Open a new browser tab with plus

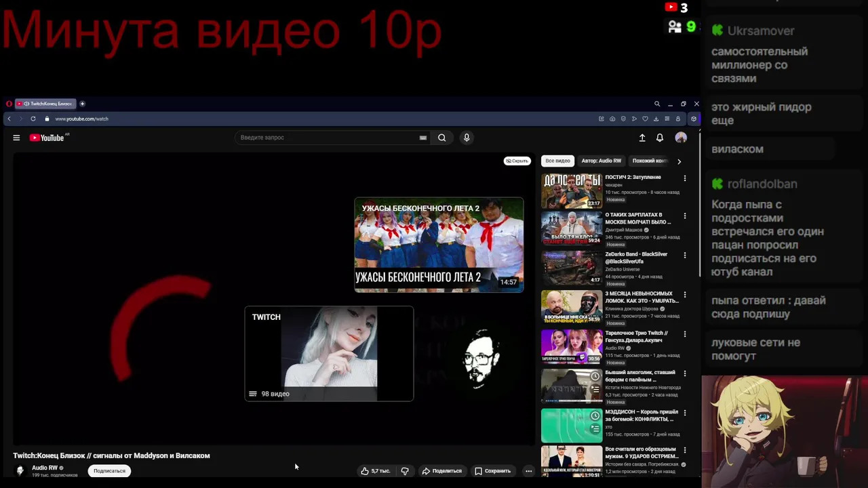(82, 104)
